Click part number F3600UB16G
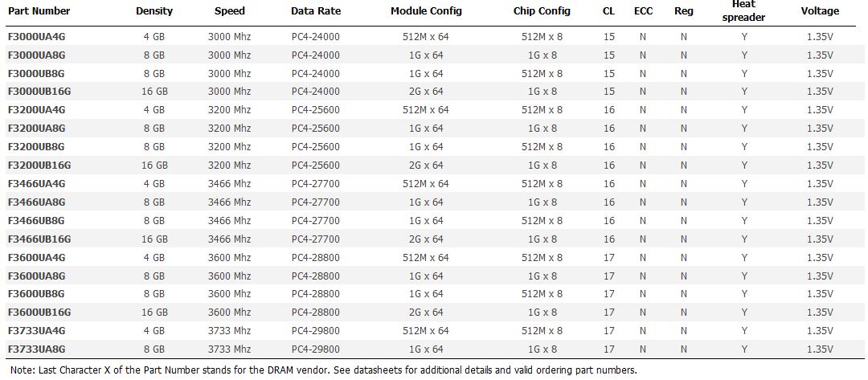868x380 pixels. (x=39, y=313)
